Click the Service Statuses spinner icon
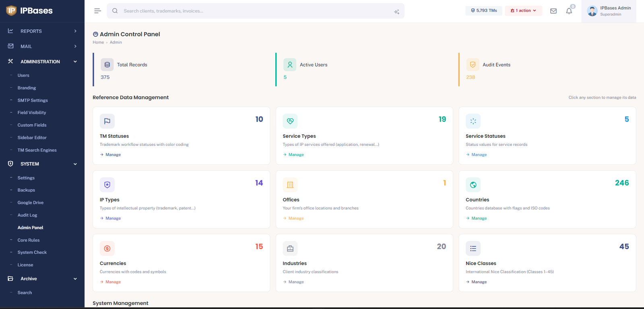 click(473, 121)
